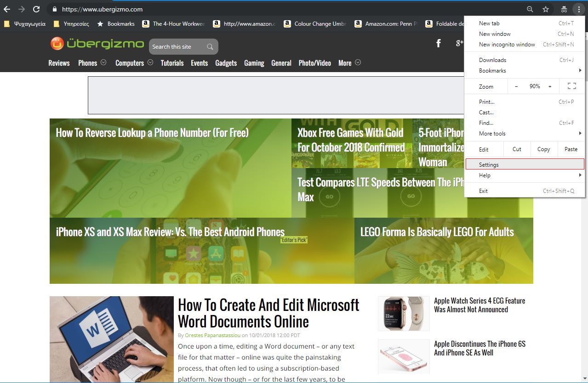Select Print... from the menu
Screen dimensions: 588x383
tap(525, 102)
